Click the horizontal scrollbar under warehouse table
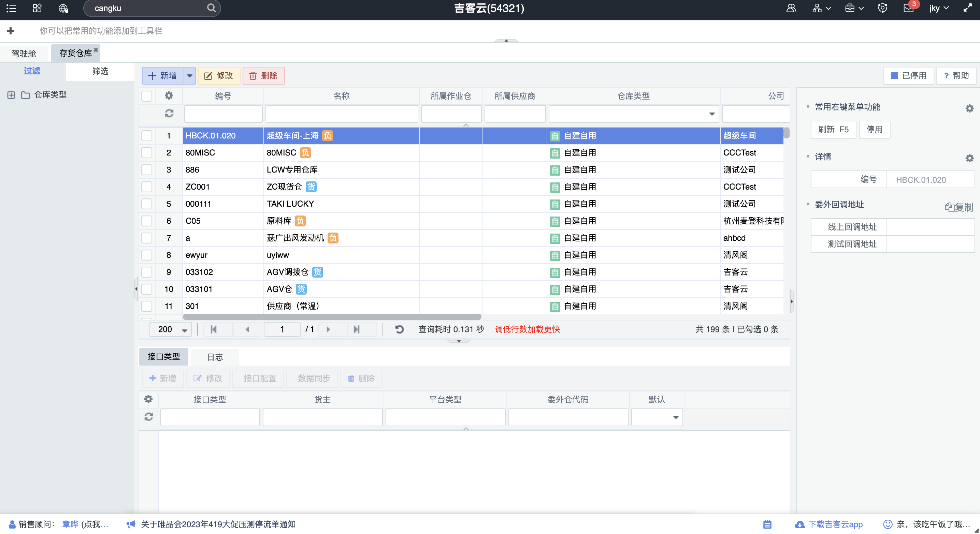Viewport: 980px width, 534px height. pyautogui.click(x=332, y=316)
